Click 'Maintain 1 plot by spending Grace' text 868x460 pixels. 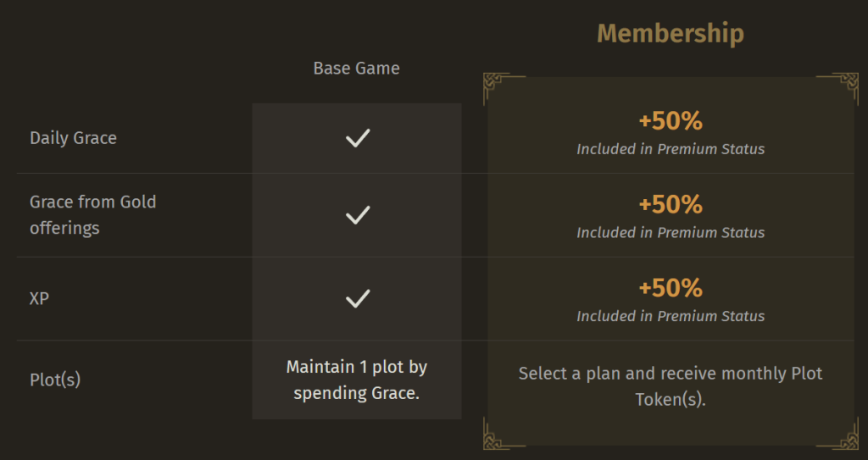(x=357, y=380)
